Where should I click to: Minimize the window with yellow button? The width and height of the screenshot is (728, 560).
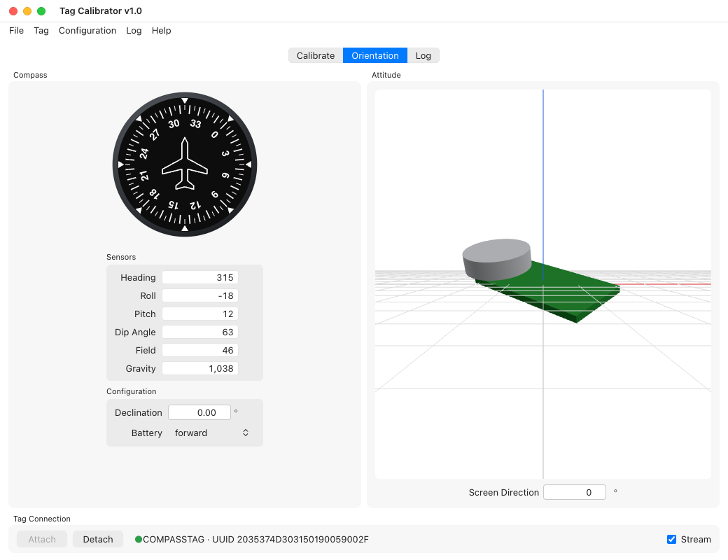[x=27, y=11]
